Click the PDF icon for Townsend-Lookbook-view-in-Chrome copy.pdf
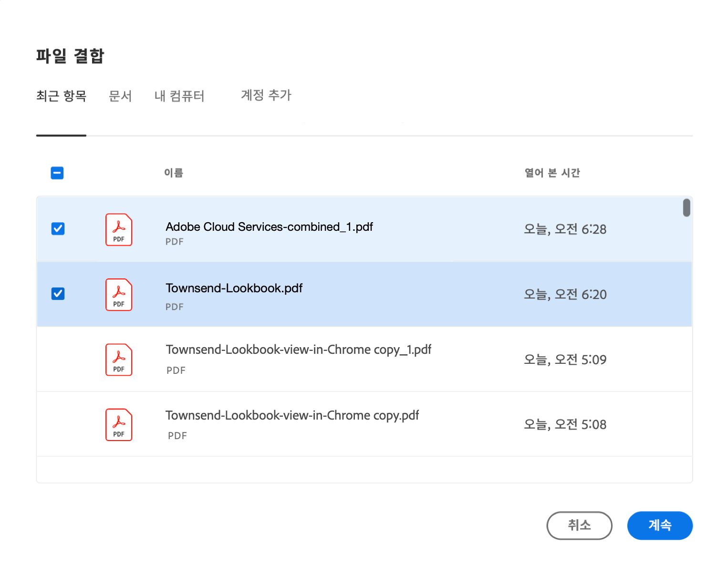728x576 pixels. coord(119,424)
